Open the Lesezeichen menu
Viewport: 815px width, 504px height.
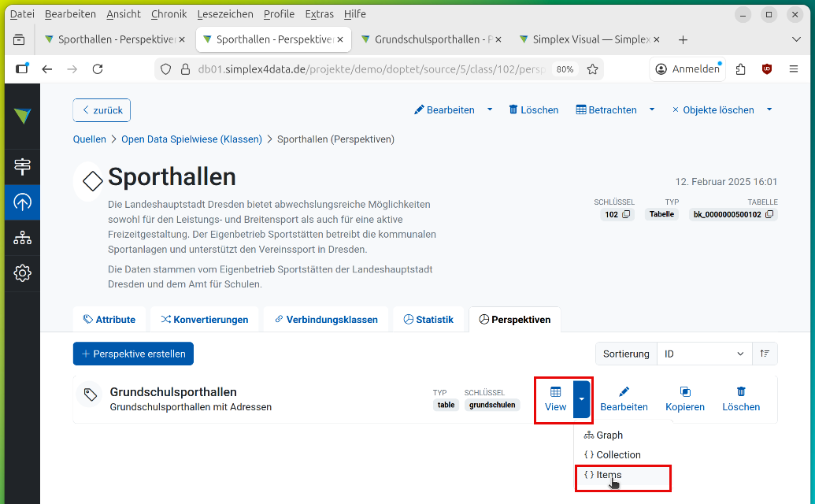click(x=225, y=14)
